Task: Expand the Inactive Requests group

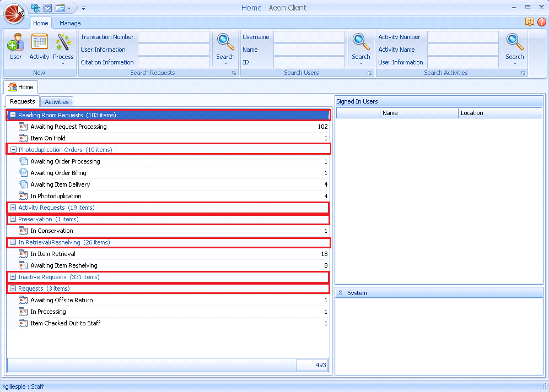Action: coord(13,277)
